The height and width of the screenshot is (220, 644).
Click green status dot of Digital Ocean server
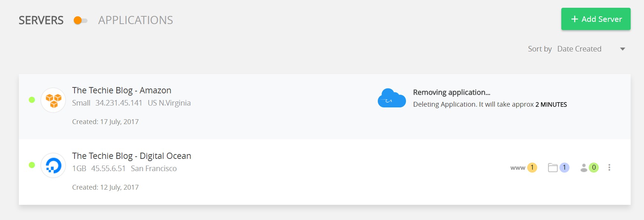click(32, 165)
